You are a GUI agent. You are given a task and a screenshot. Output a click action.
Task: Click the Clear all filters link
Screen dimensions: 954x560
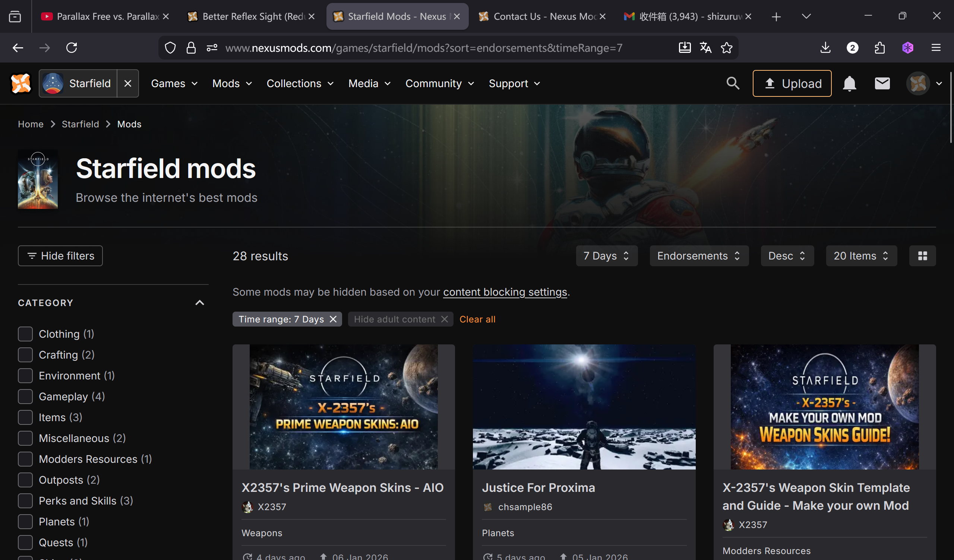477,319
